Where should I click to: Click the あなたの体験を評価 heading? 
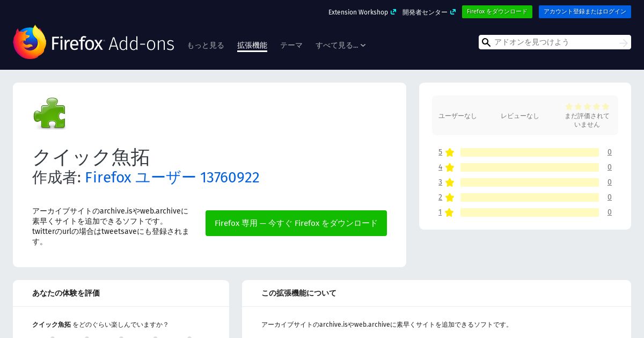point(66,293)
